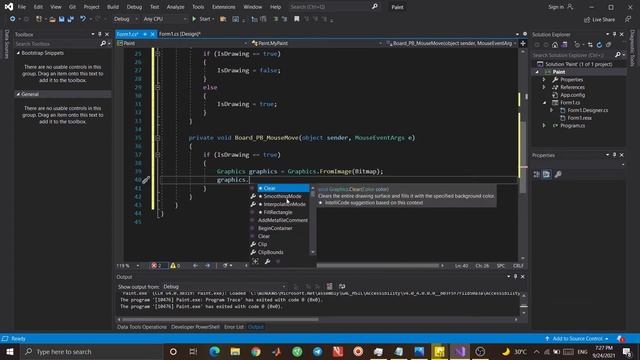Click the Solution Explorer Refresh icon
The height and width of the screenshot is (360, 640).
point(599,45)
